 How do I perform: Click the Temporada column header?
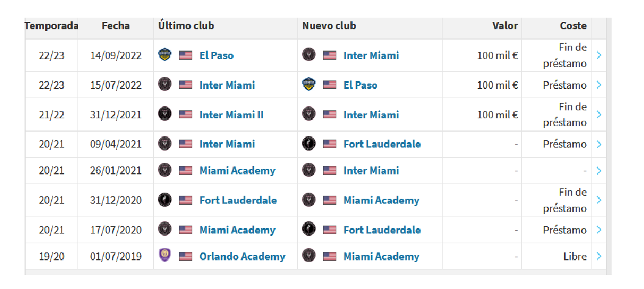point(51,26)
